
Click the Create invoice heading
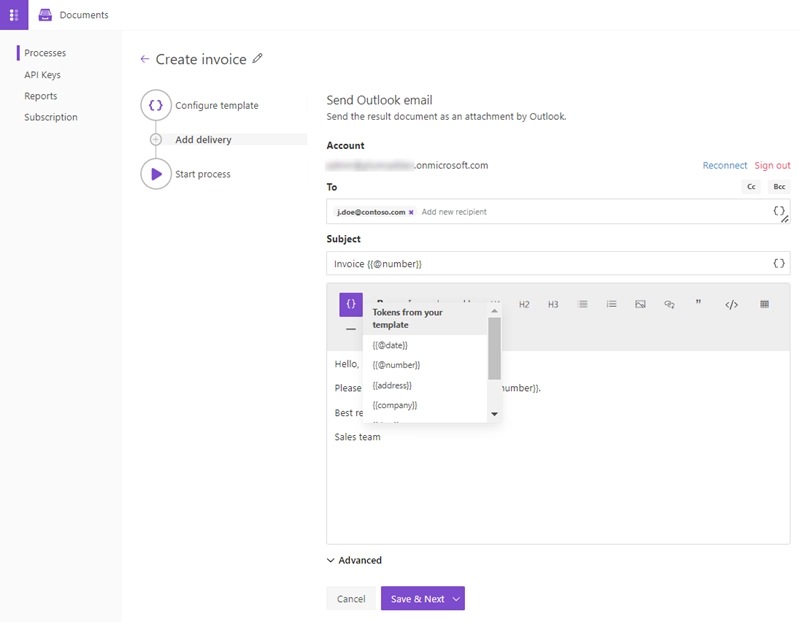pyautogui.click(x=201, y=59)
